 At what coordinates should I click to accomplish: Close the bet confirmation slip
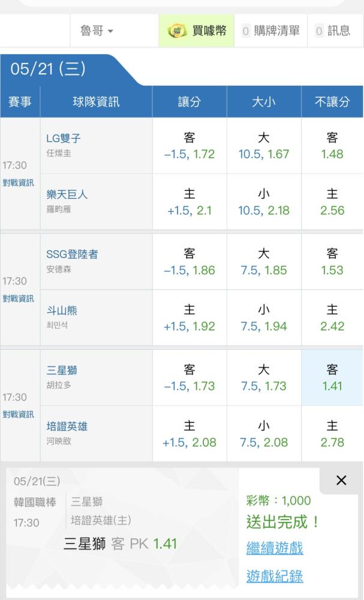click(341, 480)
